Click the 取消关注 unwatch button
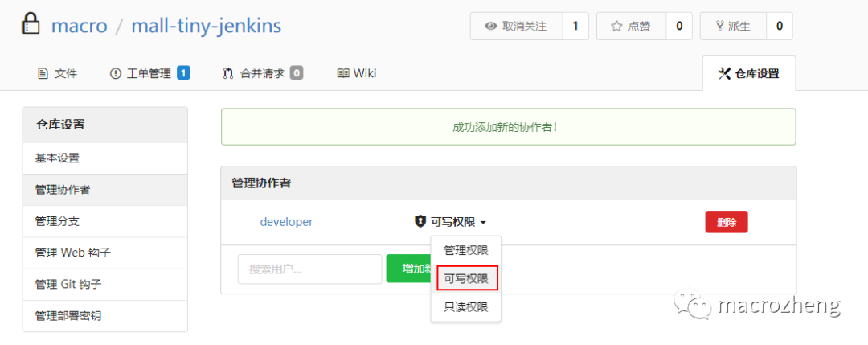Screen dimensions: 868x345 pyautogui.click(x=517, y=26)
